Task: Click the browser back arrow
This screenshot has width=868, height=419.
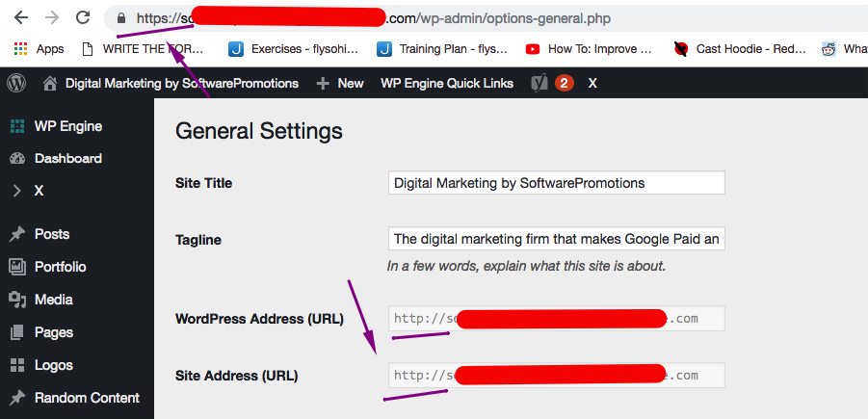Action: (21, 17)
